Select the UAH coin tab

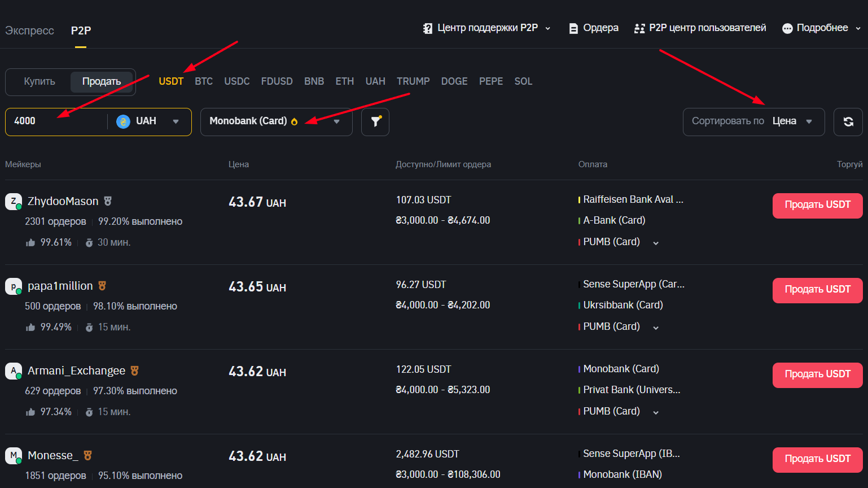pos(375,81)
